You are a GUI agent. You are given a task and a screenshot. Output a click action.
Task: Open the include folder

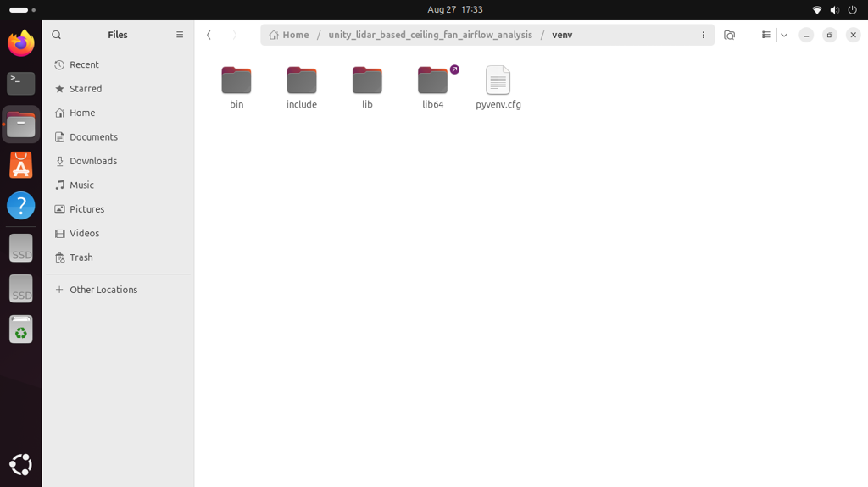[x=302, y=87]
